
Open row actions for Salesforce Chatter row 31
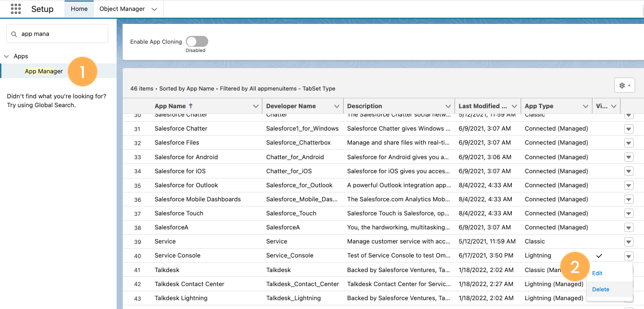point(629,129)
